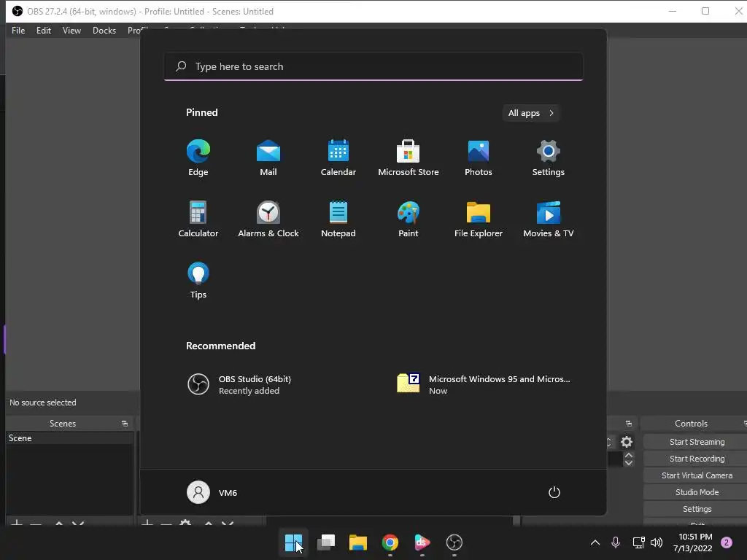Decrease the OBS spinner value
The image size is (747, 560).
coord(629,463)
